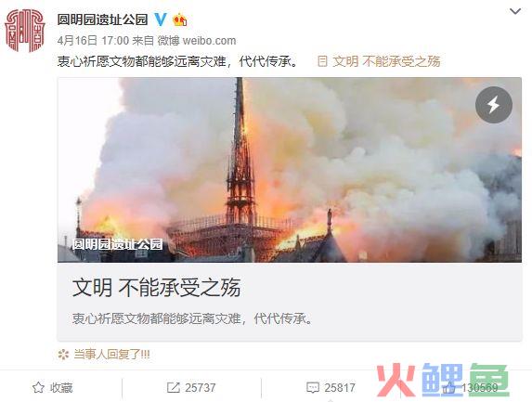Open the 当事人回复了!!! topic tag
Screen dimensions: 532x402
(x=111, y=355)
